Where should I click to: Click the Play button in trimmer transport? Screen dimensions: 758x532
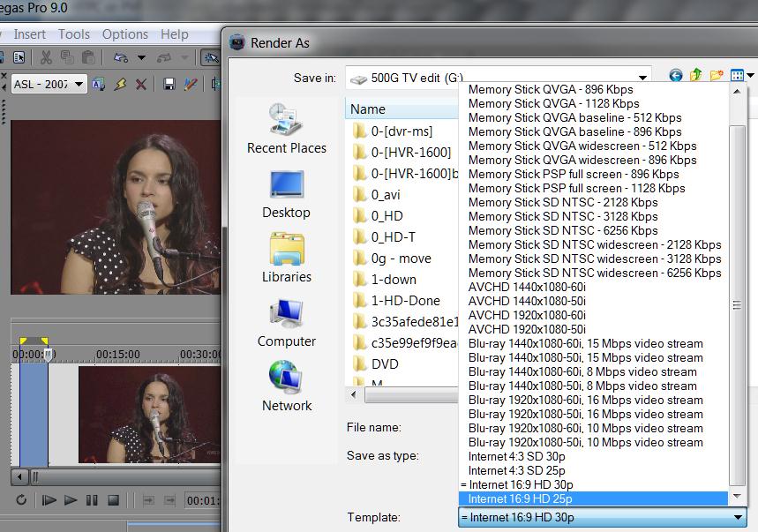click(x=71, y=500)
